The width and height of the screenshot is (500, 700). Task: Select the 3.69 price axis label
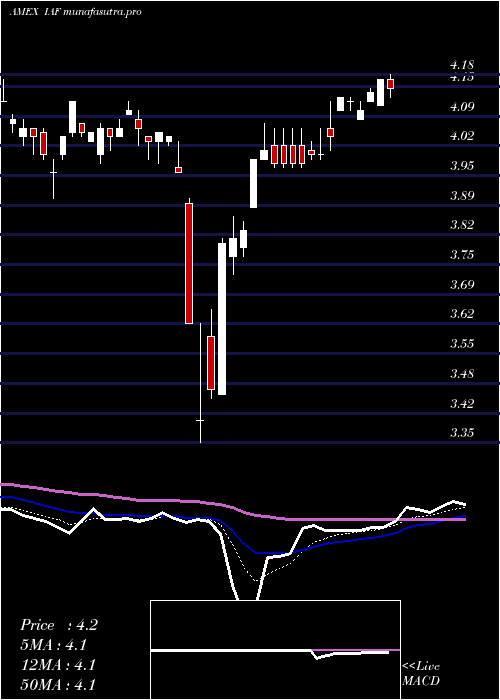462,284
